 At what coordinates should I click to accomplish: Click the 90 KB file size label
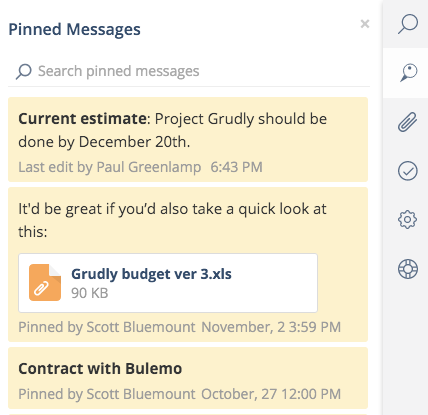(90, 293)
